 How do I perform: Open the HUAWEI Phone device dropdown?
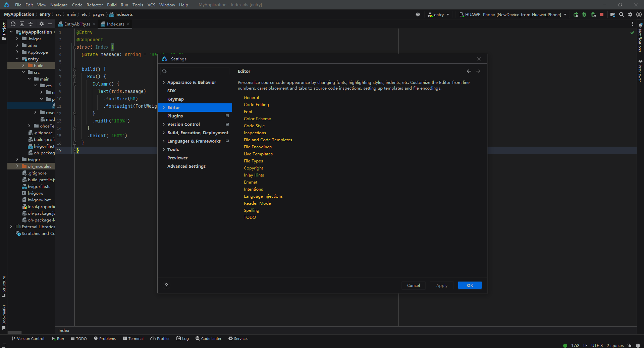pos(513,14)
